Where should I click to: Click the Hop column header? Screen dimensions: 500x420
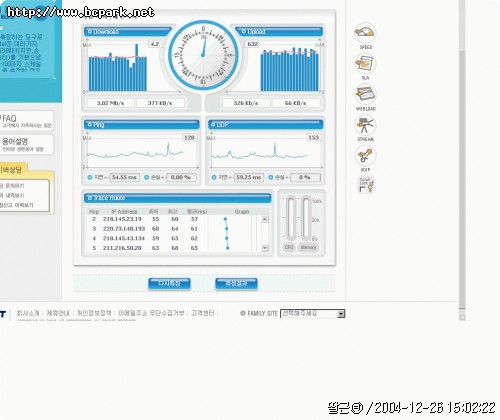(94, 212)
